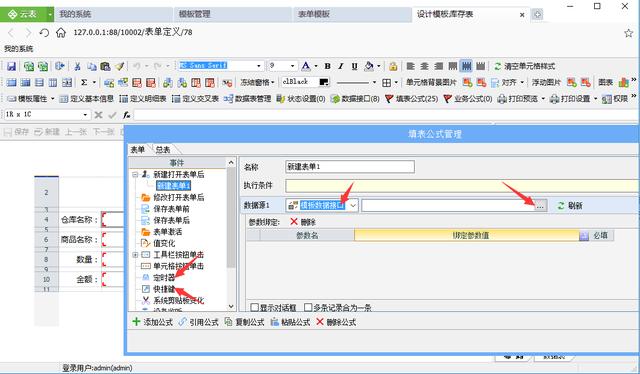The height and width of the screenshot is (374, 640).
Task: Click the checkmark confirm icon in formula bar
Action: [x=112, y=115]
